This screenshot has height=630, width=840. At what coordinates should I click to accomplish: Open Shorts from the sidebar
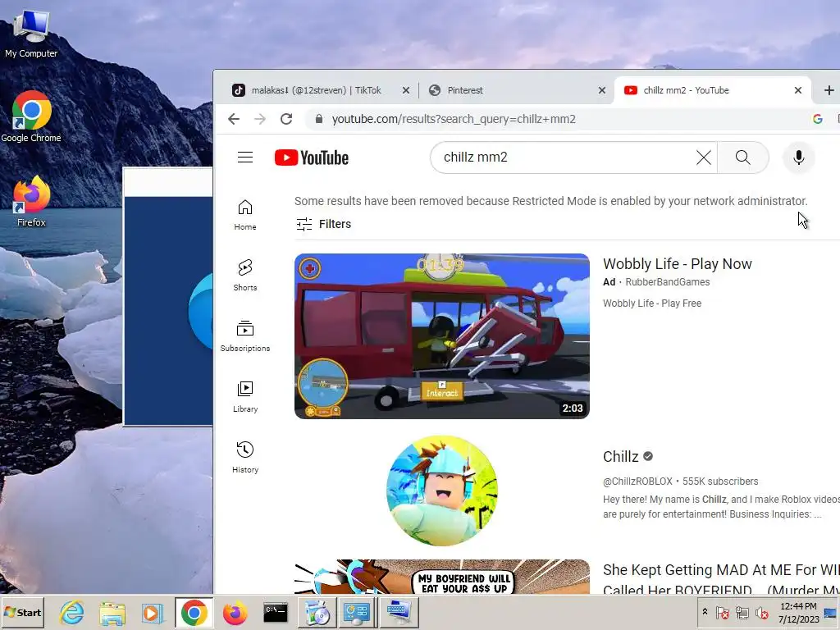244,276
